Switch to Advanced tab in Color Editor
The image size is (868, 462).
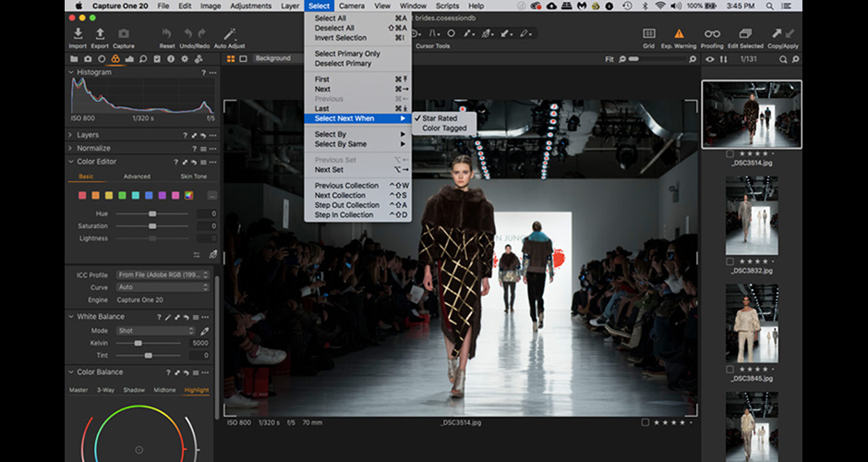coord(137,176)
